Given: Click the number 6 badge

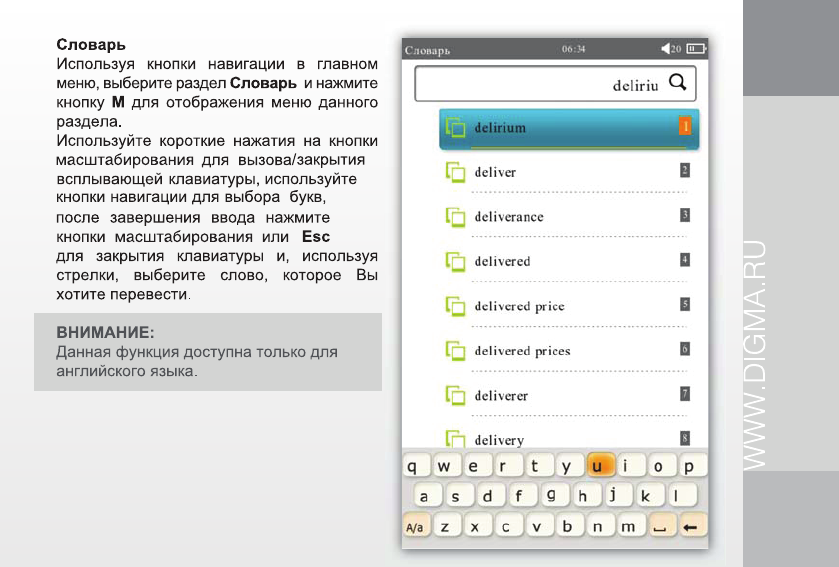Looking at the screenshot, I should click(684, 349).
